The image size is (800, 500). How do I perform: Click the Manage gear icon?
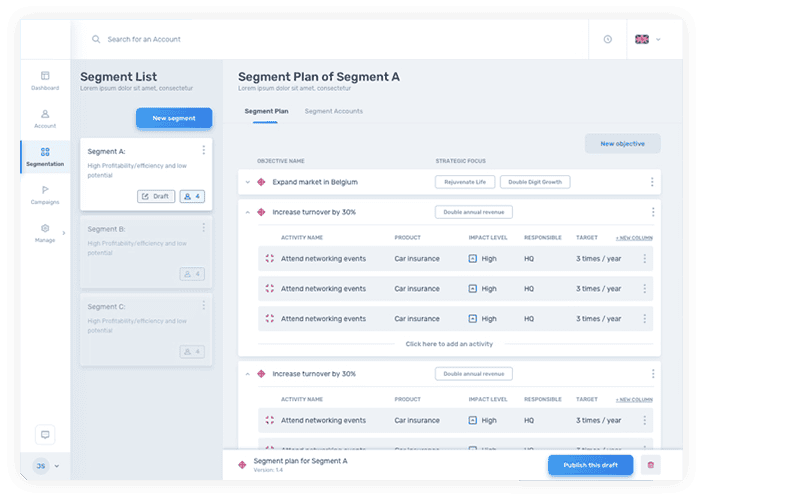[45, 229]
